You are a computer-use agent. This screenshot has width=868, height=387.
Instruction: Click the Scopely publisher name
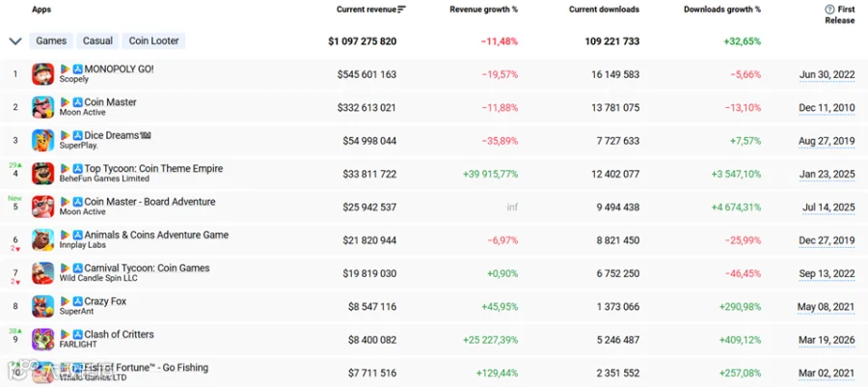(x=73, y=80)
